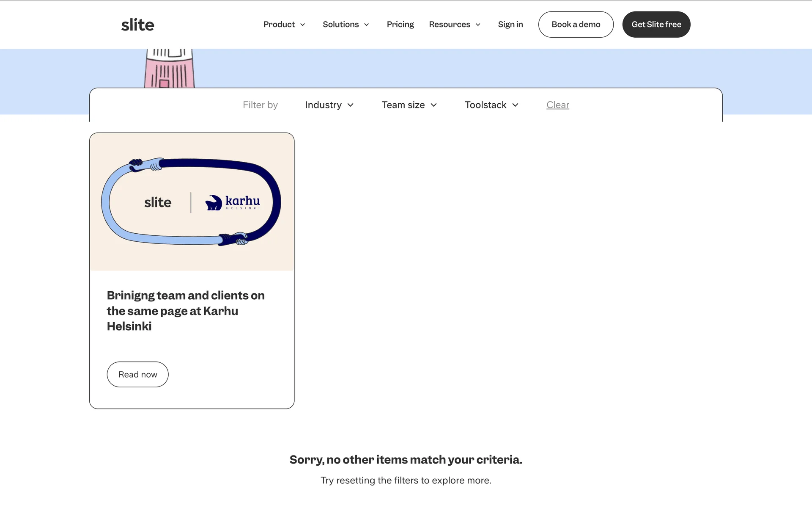The image size is (812, 508).
Task: Expand the Toolstack filter dropdown
Action: [x=486, y=105]
